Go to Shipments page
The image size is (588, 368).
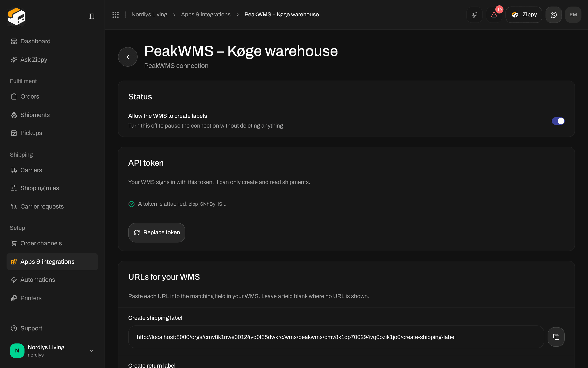pos(52,115)
